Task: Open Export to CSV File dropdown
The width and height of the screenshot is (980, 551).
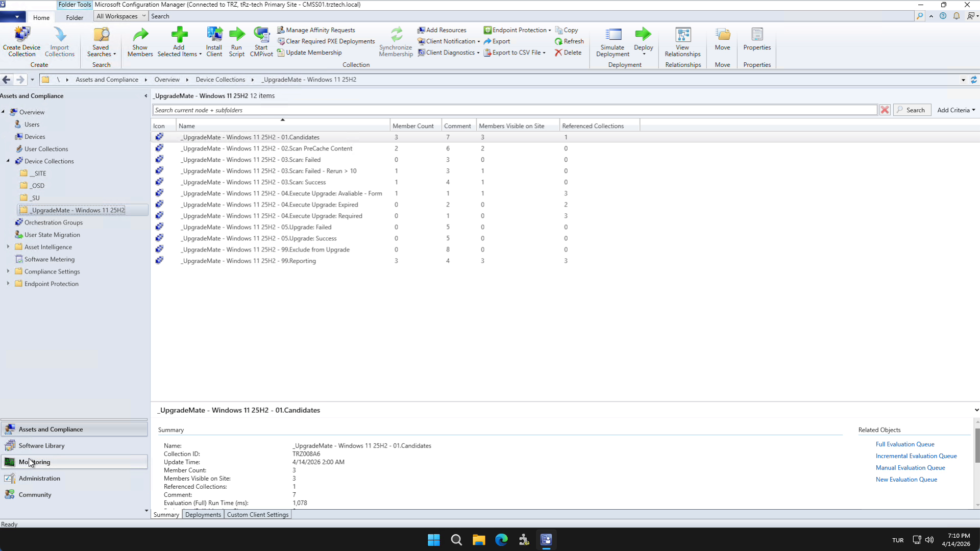Action: (514, 53)
